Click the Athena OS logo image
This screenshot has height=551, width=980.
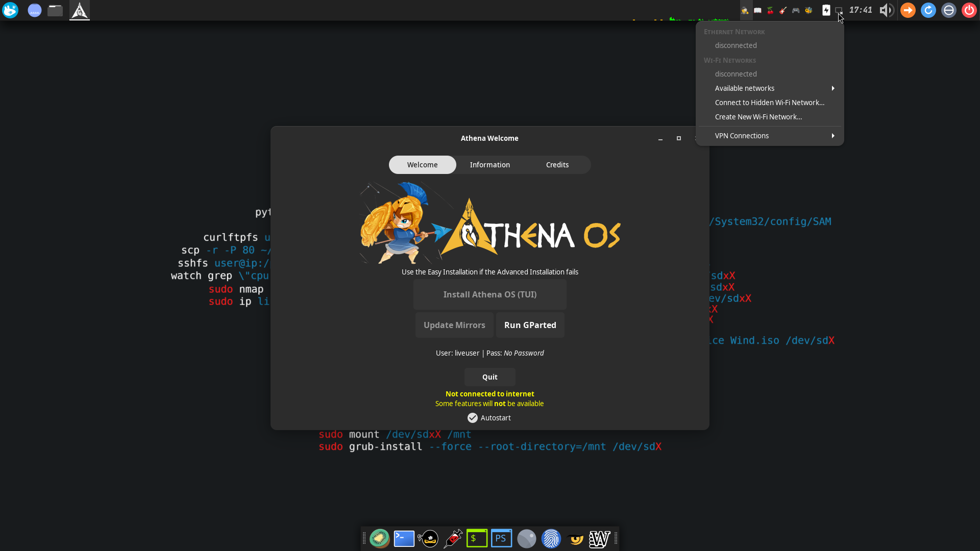coord(490,222)
